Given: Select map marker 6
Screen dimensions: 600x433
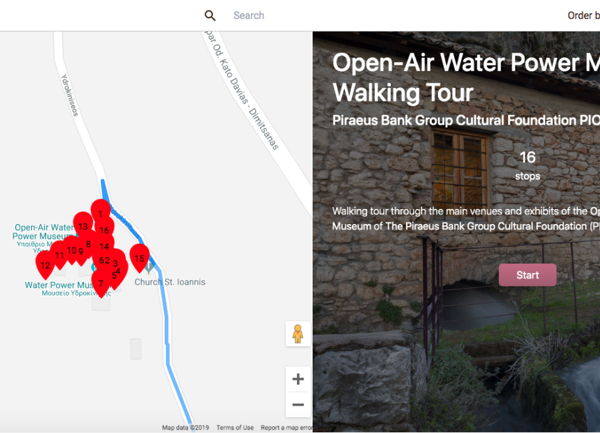Looking at the screenshot, I should pos(101,260).
